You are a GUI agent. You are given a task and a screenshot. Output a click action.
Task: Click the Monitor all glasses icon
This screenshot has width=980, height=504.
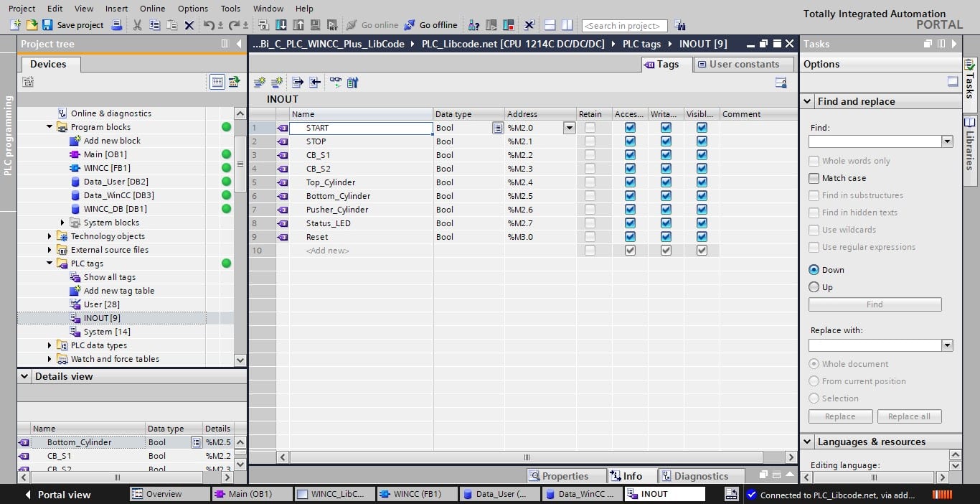click(x=335, y=83)
